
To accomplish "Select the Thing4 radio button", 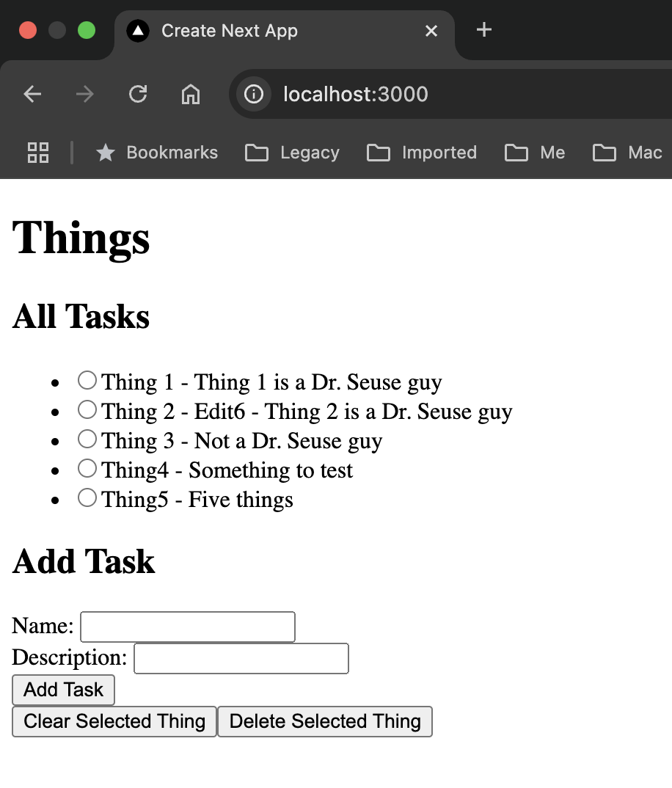I will click(87, 468).
